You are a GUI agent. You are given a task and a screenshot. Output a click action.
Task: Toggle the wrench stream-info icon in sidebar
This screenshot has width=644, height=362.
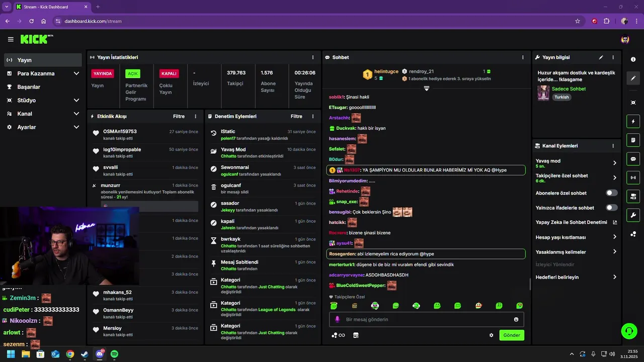tap(633, 215)
